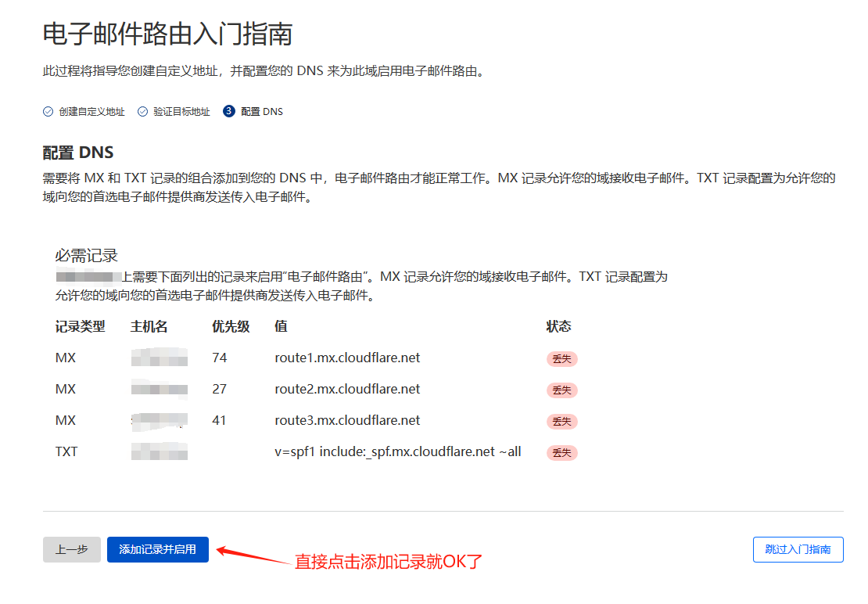Click the 配置 DNS section heading
The width and height of the screenshot is (868, 604).
(78, 153)
